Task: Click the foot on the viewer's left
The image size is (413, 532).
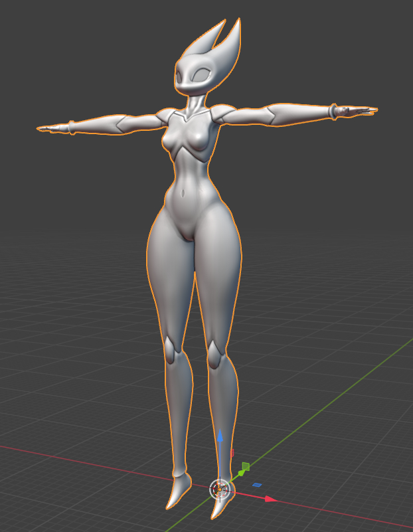Action: coord(177,491)
